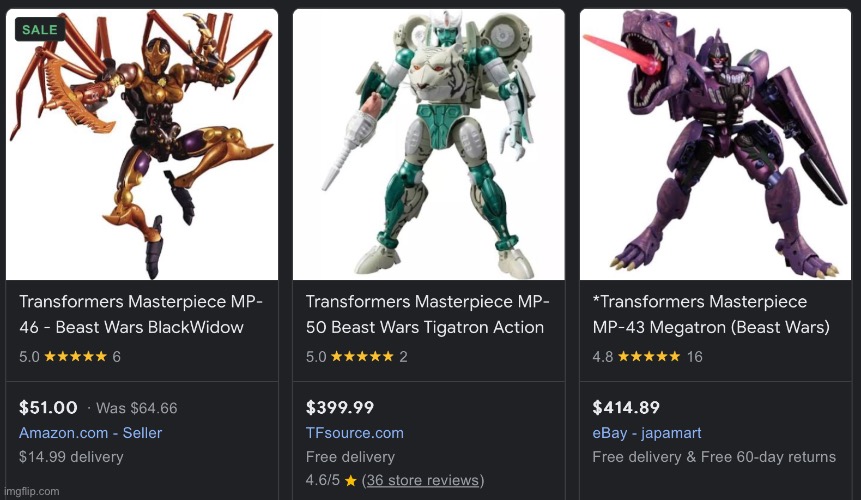Click the green SALE badge
The height and width of the screenshot is (500, 861).
(x=40, y=29)
